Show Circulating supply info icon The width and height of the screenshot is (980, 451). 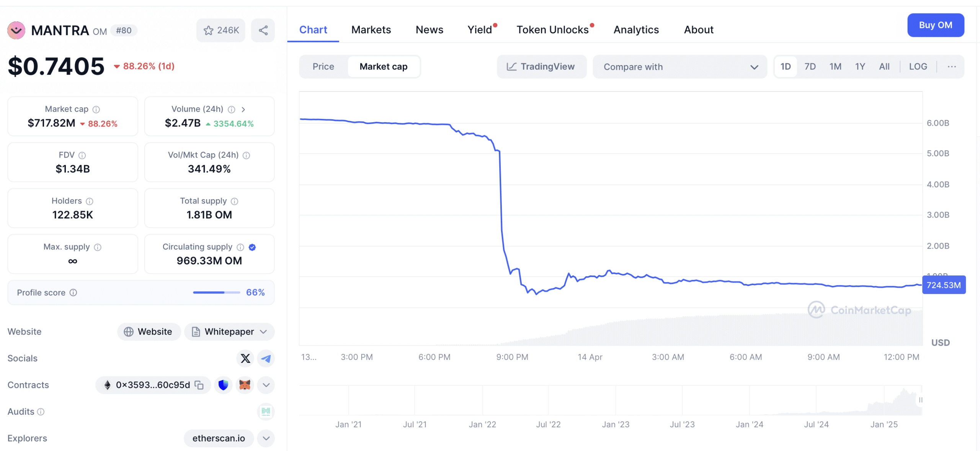(x=240, y=248)
